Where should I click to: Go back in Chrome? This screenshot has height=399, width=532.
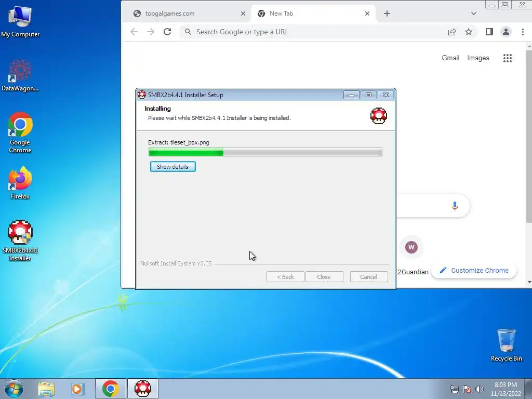(134, 32)
